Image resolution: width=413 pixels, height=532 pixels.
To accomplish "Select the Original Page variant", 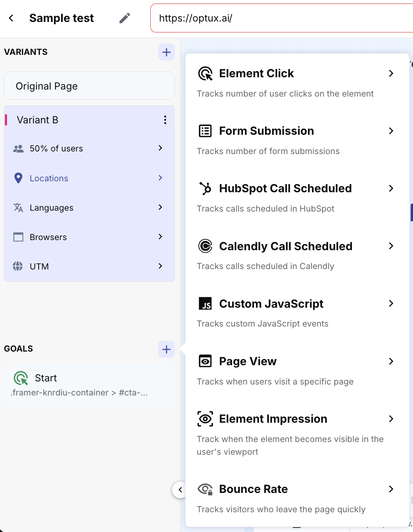I will [89, 86].
